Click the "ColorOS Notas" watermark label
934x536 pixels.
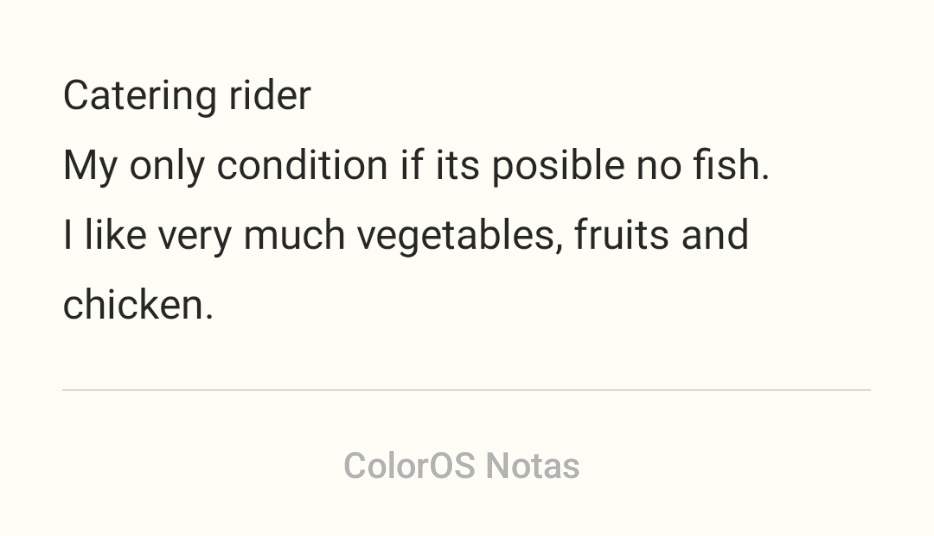(x=461, y=466)
